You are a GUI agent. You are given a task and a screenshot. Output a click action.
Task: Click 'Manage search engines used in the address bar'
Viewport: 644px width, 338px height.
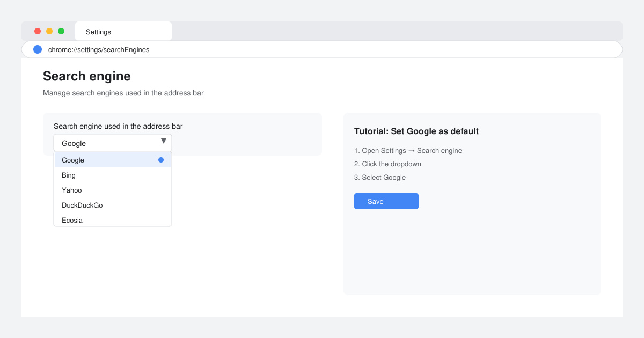(x=123, y=93)
